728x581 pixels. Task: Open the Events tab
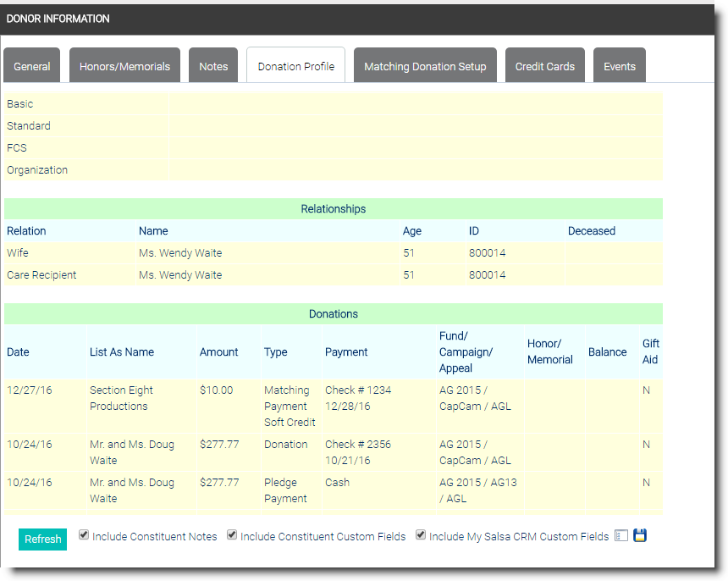click(620, 65)
